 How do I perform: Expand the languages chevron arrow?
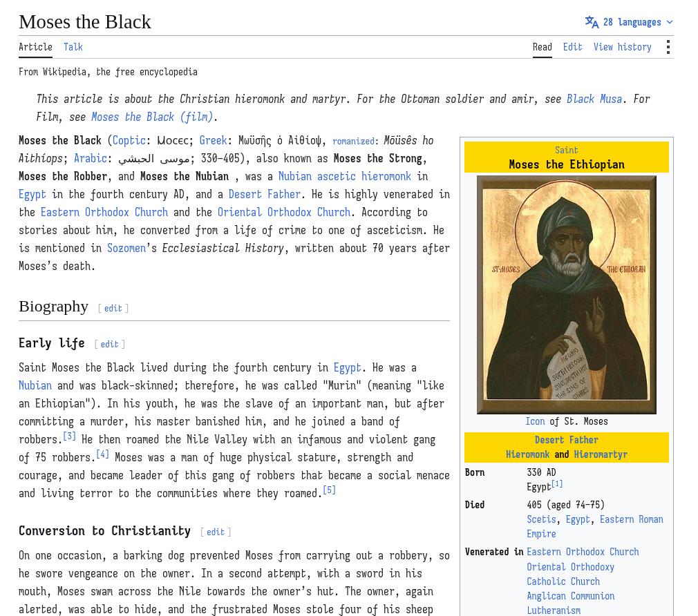tap(670, 22)
